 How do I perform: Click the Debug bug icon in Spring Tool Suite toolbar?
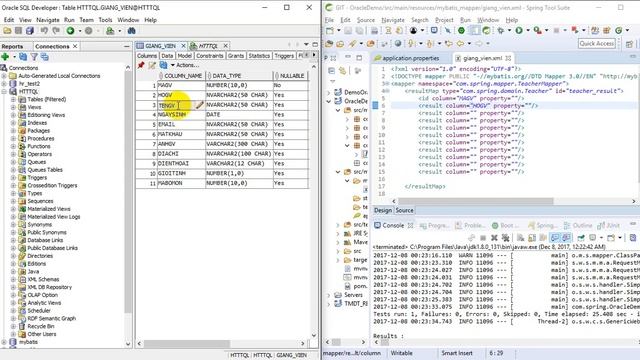pyautogui.click(x=500, y=31)
